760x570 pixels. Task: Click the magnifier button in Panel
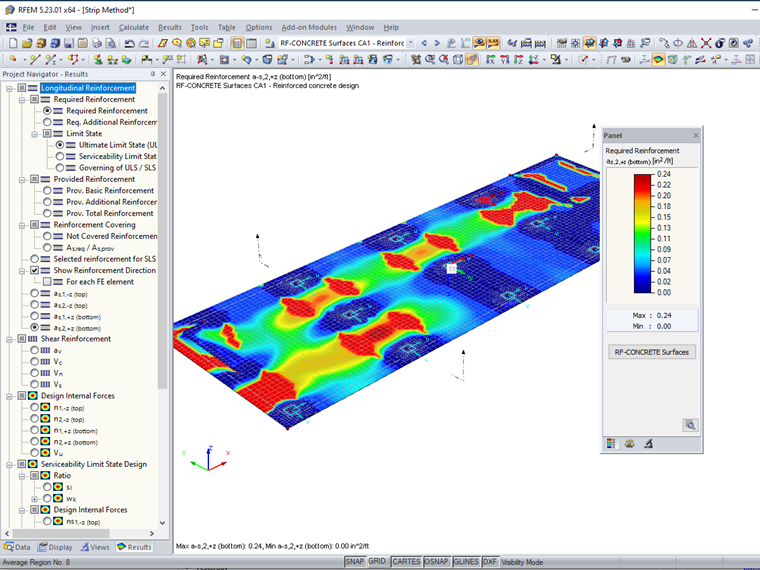(690, 425)
